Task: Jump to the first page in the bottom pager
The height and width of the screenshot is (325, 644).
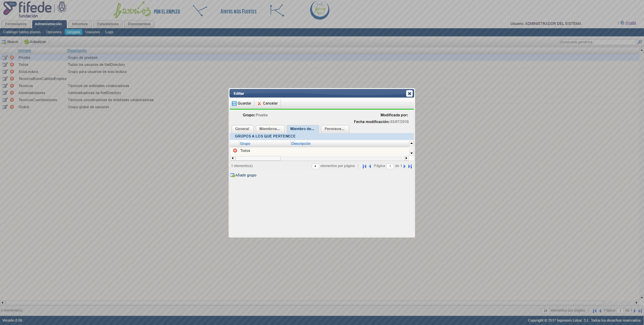Action: (x=595, y=311)
